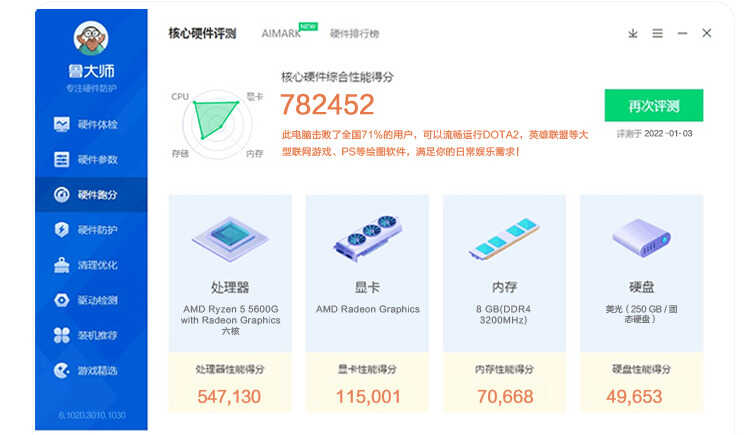Go to 硬件参数 menu label
Viewport: 752px width, 435px height.
pos(98,160)
